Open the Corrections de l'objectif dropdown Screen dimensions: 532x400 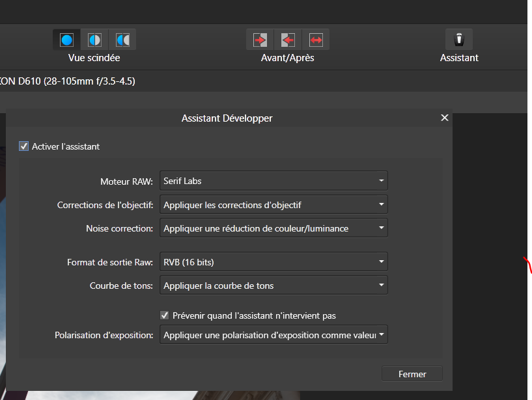click(x=273, y=204)
